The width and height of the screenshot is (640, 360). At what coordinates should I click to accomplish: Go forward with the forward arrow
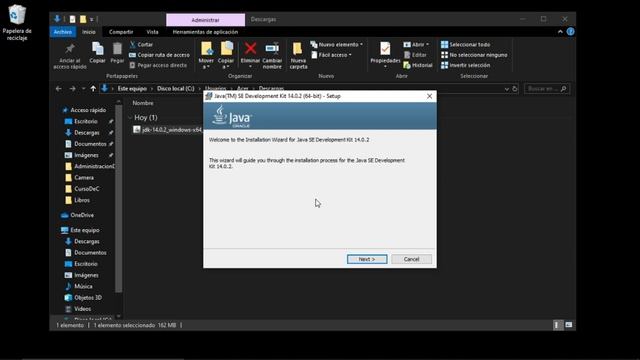[x=72, y=89]
